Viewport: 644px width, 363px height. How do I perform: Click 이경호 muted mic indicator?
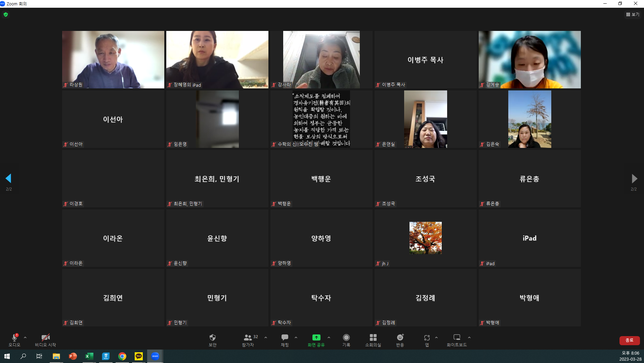66,204
